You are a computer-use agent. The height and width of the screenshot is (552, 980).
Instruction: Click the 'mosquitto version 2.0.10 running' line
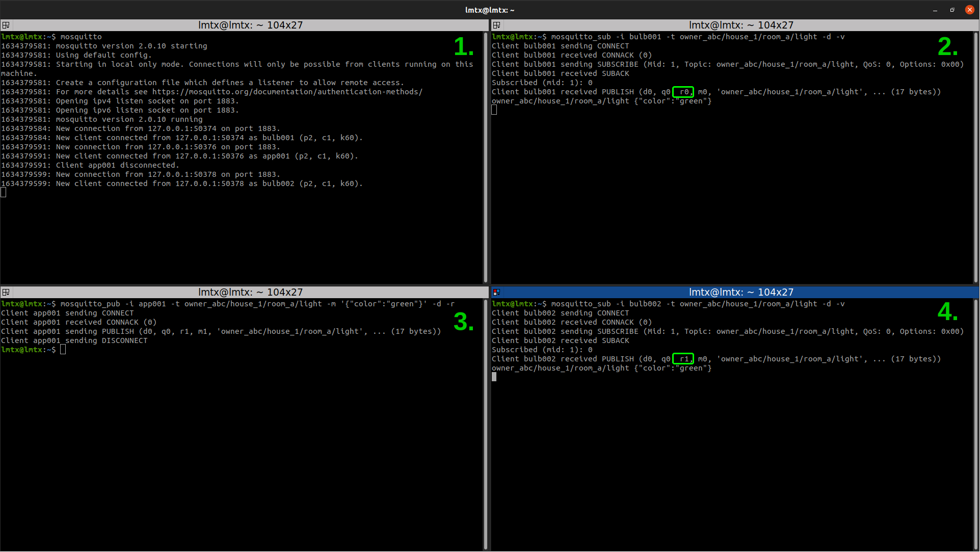[102, 119]
